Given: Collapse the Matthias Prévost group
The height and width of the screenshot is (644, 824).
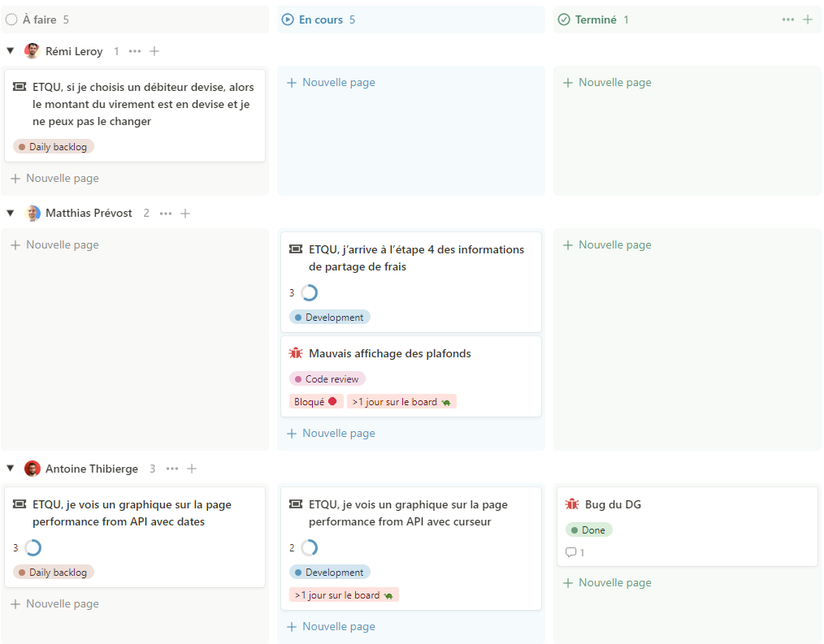Looking at the screenshot, I should pyautogui.click(x=11, y=214).
